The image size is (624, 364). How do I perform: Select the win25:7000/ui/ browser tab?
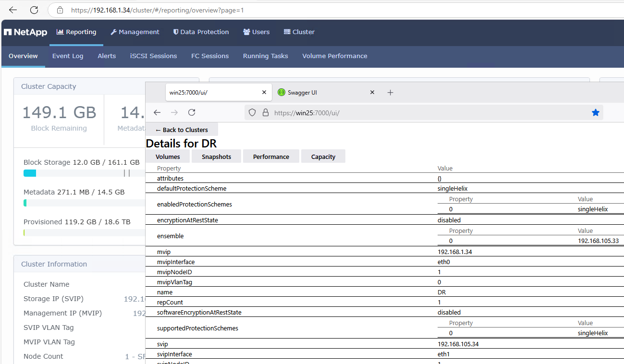(219, 93)
